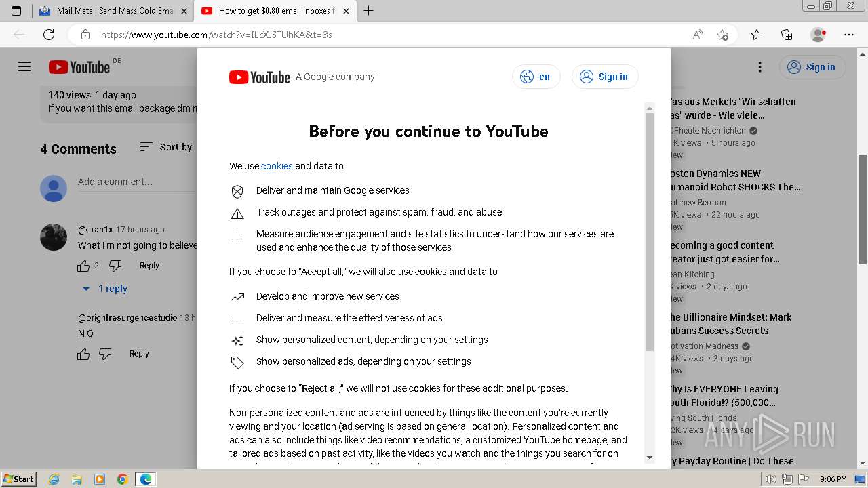Open the Matthew Berman channel name

click(x=698, y=203)
